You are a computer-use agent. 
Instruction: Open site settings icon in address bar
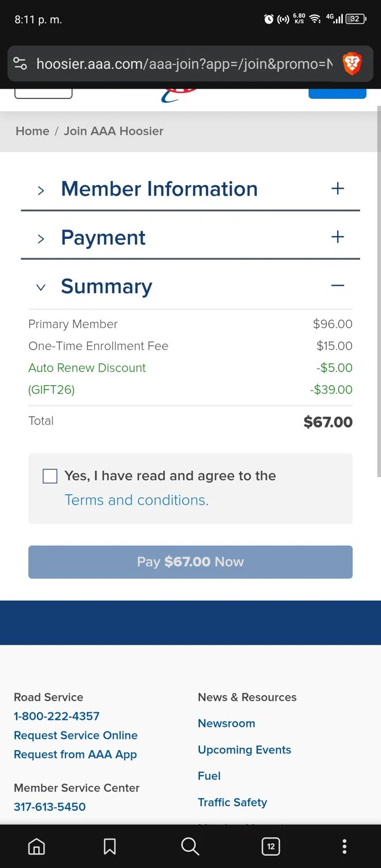point(20,64)
